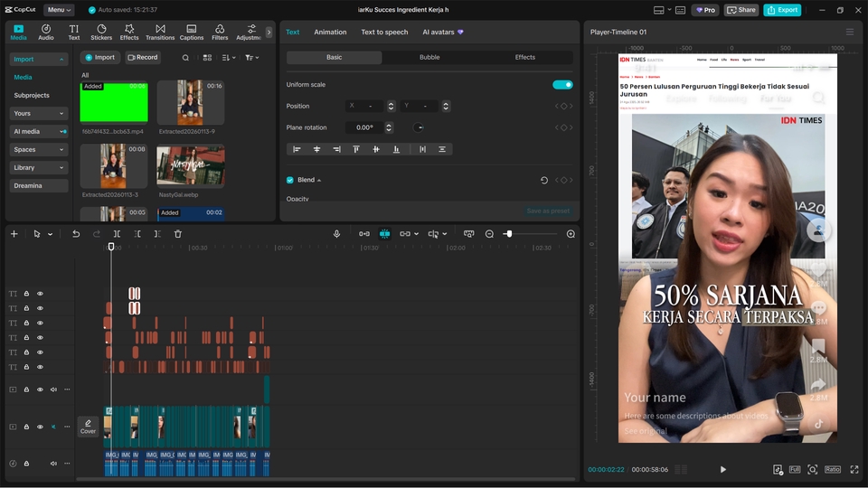This screenshot has width=868, height=488.
Task: Adjust the timeline zoom slider handle
Action: pos(509,234)
